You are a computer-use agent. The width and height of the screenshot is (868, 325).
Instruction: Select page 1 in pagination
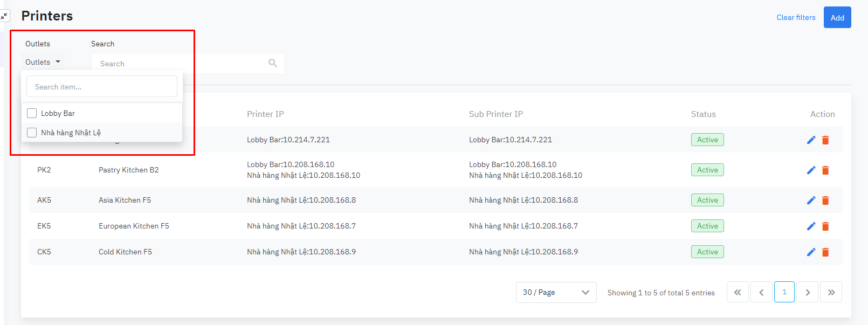pos(784,292)
